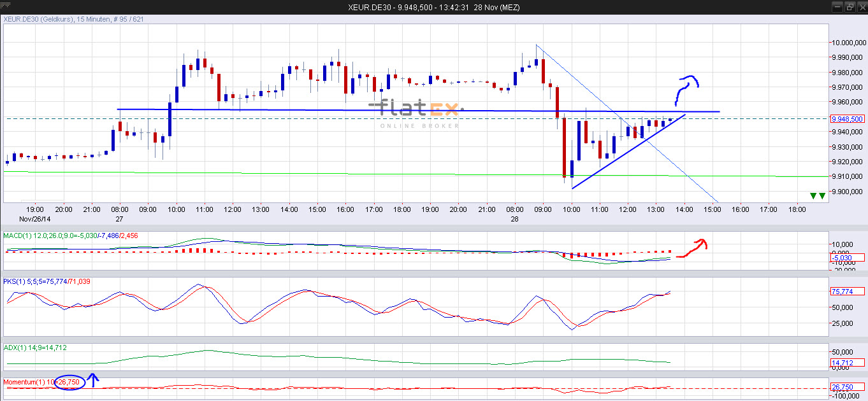Click the Momentum(1) 10 indicator label

[25, 382]
